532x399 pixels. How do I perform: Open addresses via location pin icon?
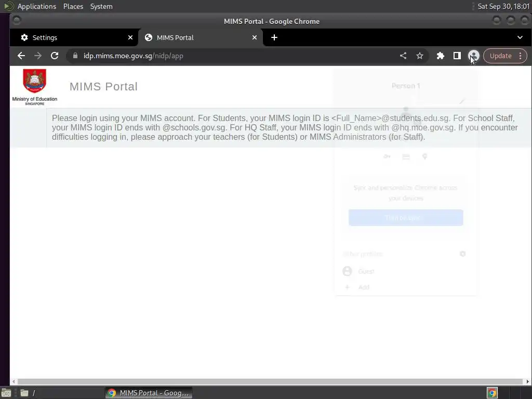point(424,156)
